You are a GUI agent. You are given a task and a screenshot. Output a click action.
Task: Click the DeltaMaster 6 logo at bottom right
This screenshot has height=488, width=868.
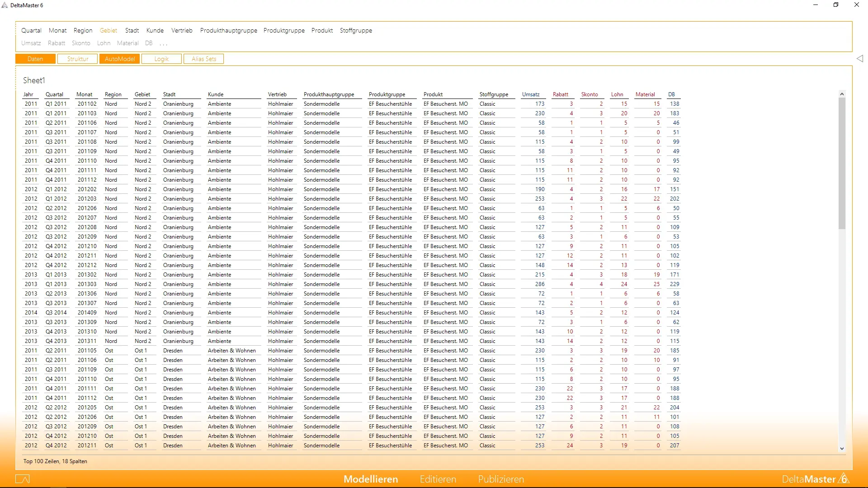tap(815, 479)
